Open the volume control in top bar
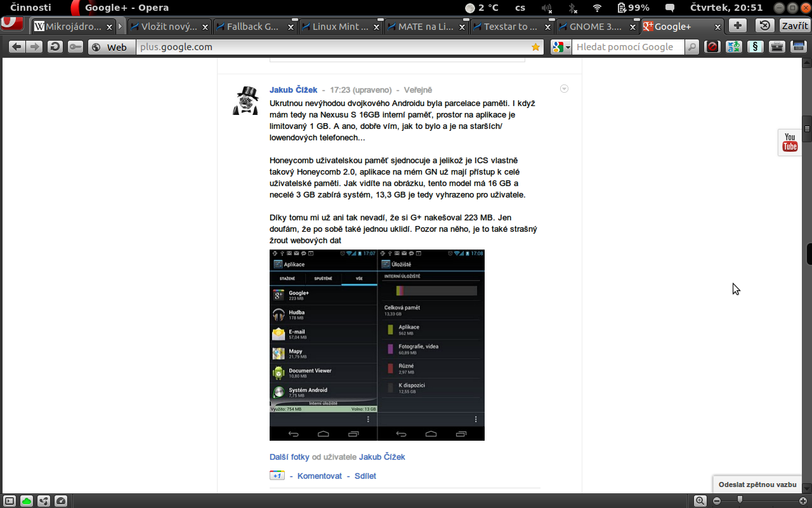The width and height of the screenshot is (812, 508). tap(547, 8)
